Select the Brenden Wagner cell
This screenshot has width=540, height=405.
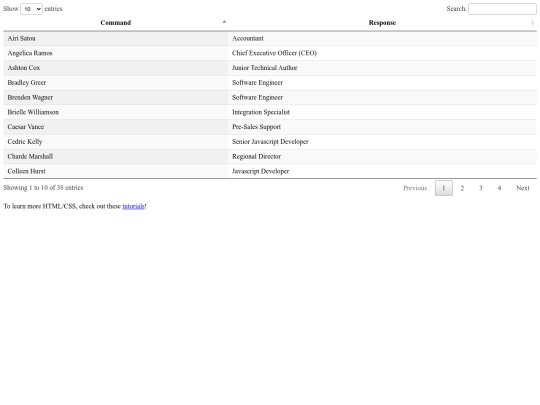(x=115, y=97)
